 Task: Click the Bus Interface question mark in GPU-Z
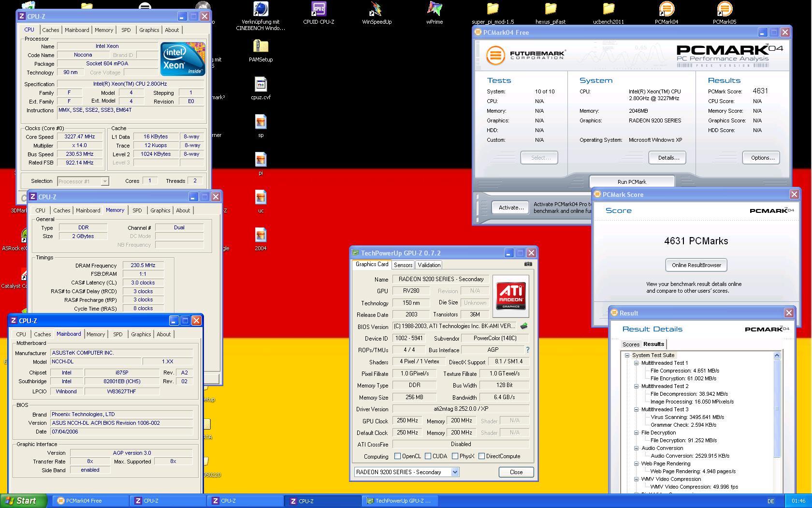(527, 350)
